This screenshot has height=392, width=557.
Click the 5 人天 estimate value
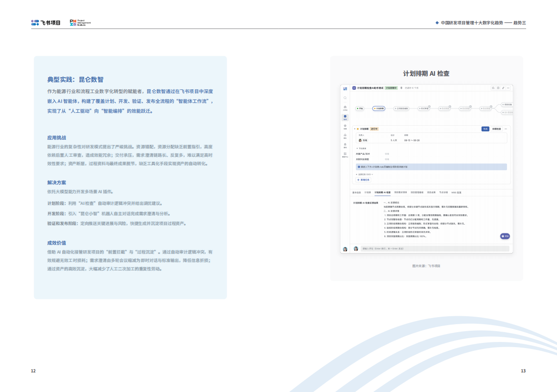(x=394, y=140)
